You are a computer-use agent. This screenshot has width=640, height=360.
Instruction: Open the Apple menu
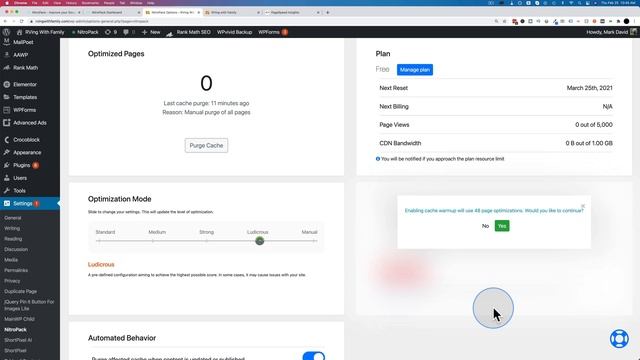(x=7, y=2)
